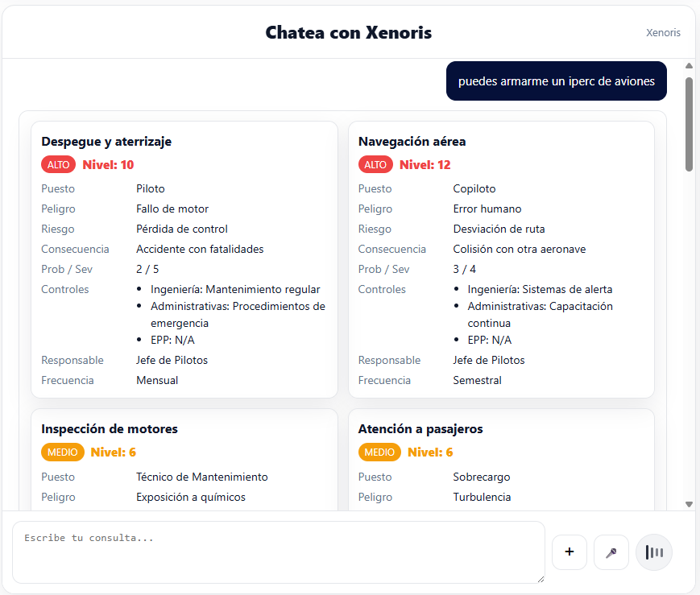This screenshot has height=595, width=700.
Task: Focus the 'Escribe tu consulta...' text box
Action: [x=279, y=552]
